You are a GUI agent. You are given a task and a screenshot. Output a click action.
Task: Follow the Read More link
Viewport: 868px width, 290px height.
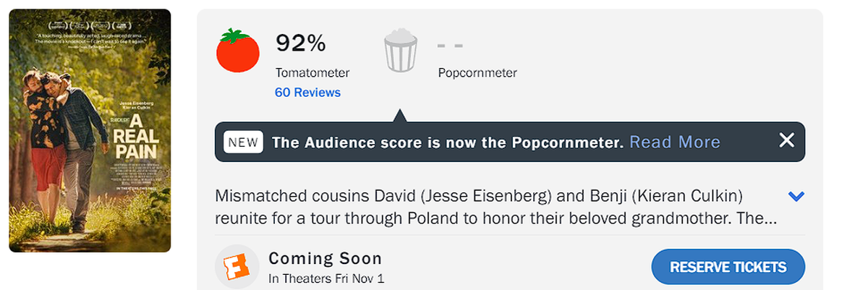click(x=675, y=142)
